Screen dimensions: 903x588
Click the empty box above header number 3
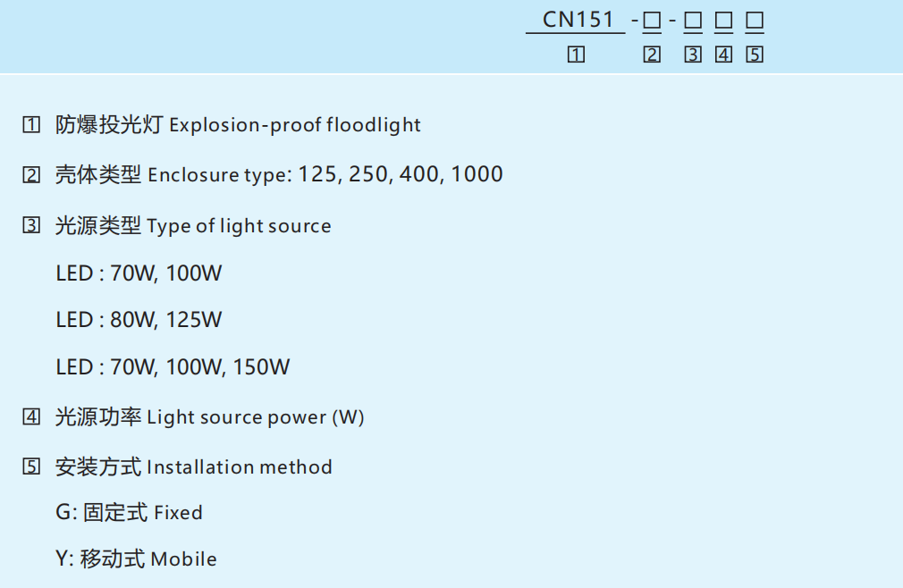(692, 21)
